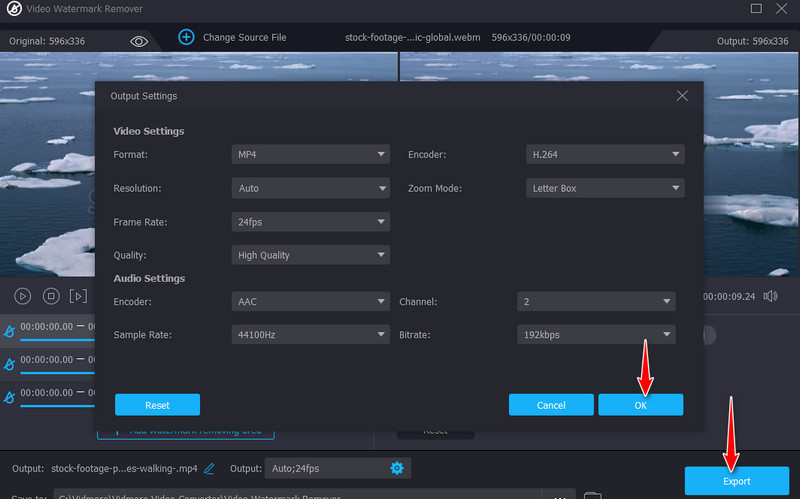Open the Format dropdown showing MP4
Image resolution: width=800 pixels, height=499 pixels.
coord(310,155)
